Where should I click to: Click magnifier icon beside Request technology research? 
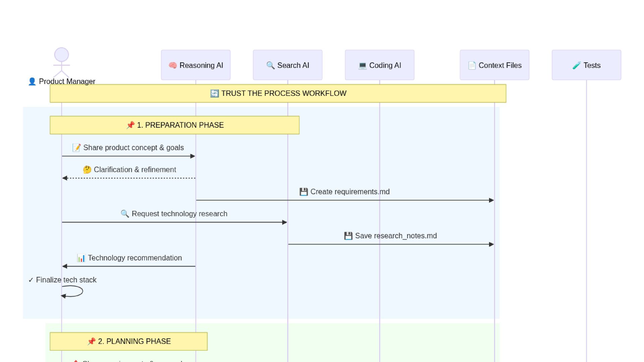(125, 214)
